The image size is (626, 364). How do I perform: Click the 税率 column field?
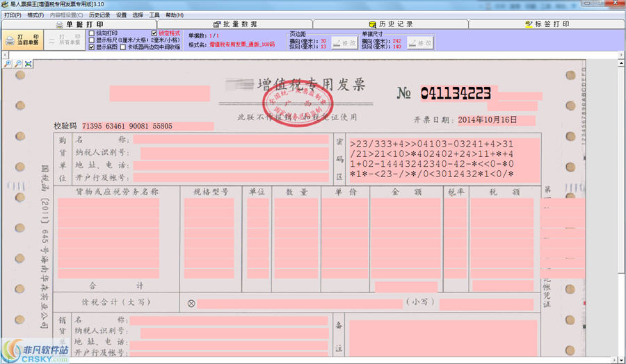(x=456, y=238)
